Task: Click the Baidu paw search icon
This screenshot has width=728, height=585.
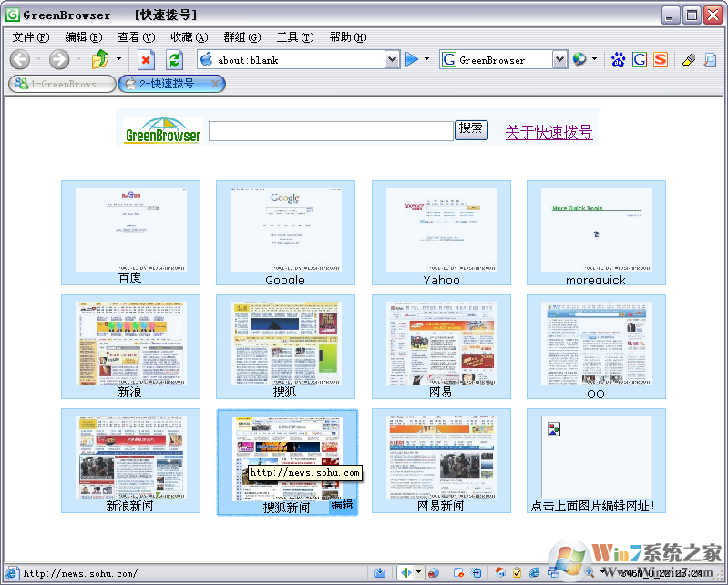Action: (x=619, y=60)
